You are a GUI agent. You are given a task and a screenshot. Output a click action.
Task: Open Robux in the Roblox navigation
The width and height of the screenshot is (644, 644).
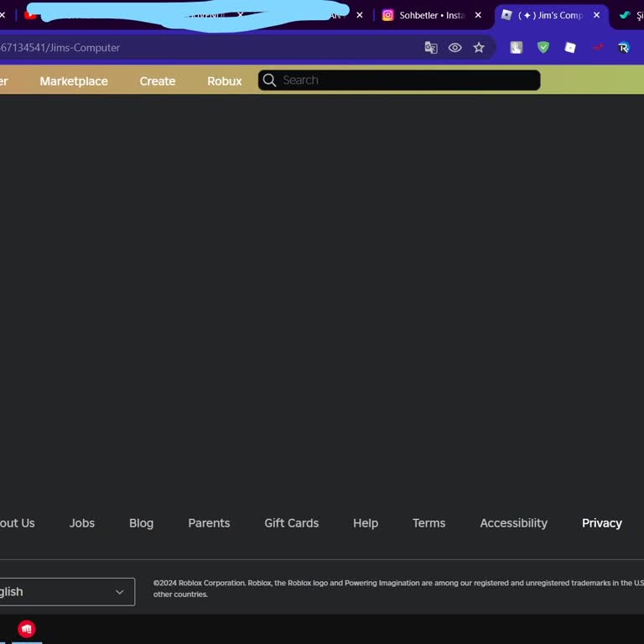224,81
